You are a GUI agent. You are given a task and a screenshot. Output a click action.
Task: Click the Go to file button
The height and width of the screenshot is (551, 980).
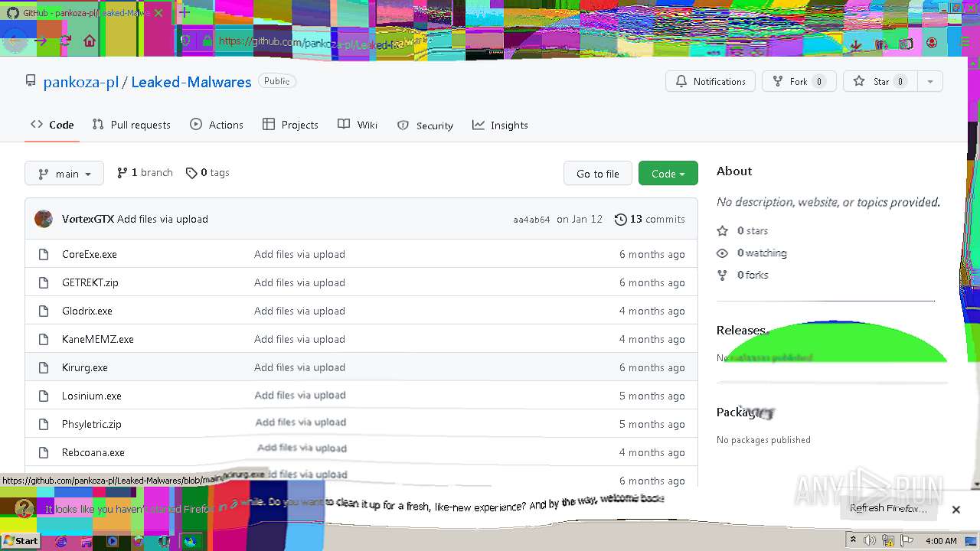coord(597,173)
